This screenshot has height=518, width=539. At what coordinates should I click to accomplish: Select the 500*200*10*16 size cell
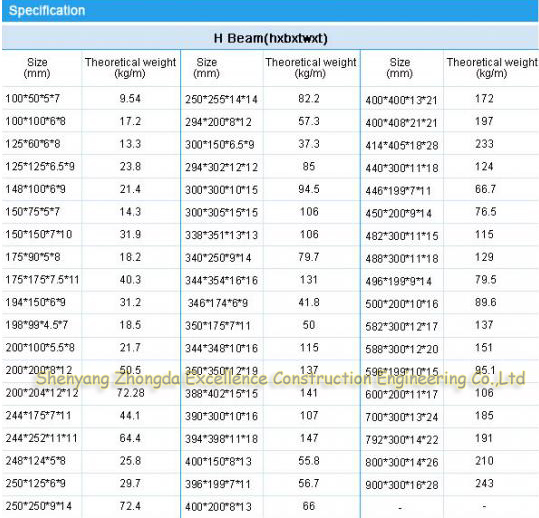pyautogui.click(x=402, y=304)
